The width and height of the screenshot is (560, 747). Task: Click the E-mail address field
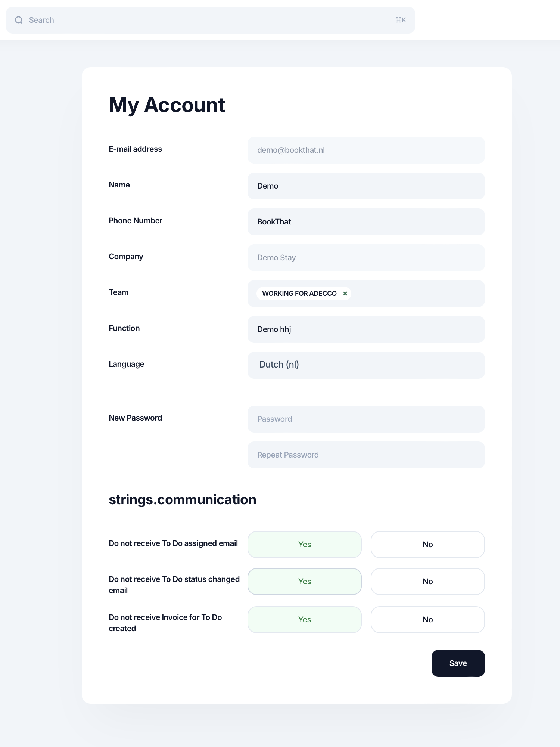click(x=366, y=150)
